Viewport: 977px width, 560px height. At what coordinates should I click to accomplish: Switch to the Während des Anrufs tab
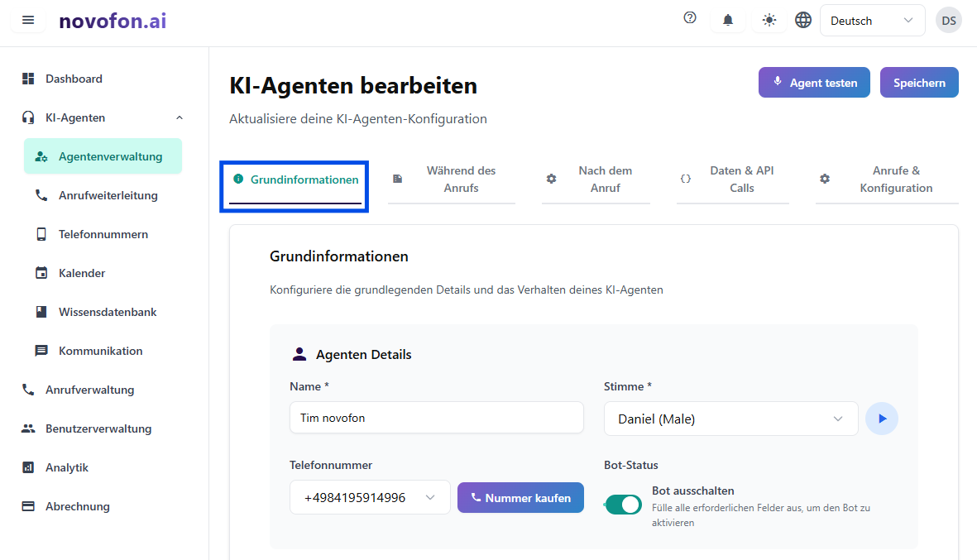tap(452, 179)
